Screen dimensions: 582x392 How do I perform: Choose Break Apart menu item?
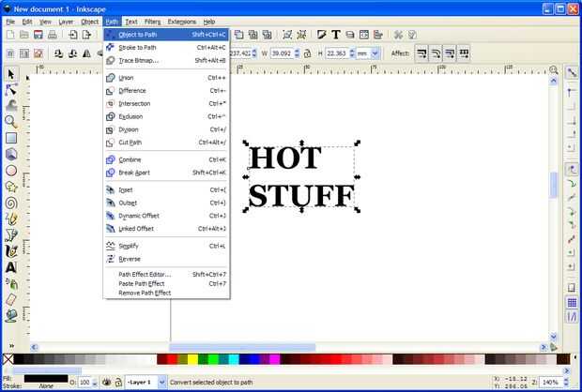point(166,173)
